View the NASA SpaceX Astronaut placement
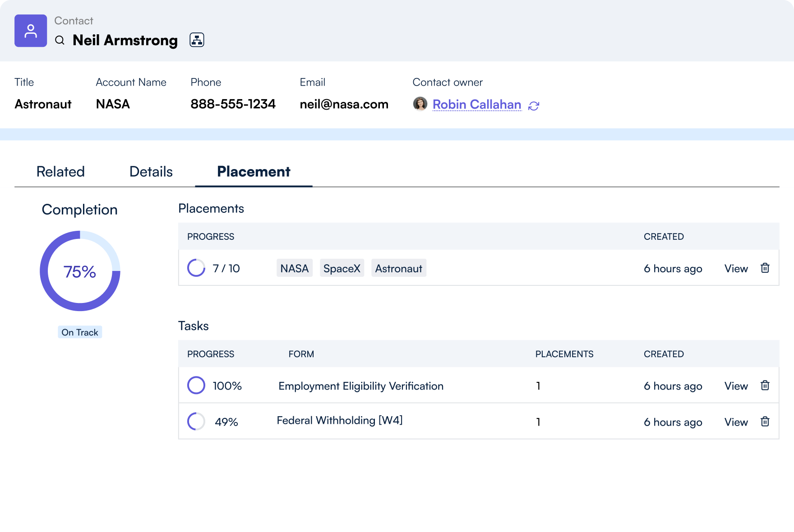Screen dimensions: 794x532 tap(736, 268)
